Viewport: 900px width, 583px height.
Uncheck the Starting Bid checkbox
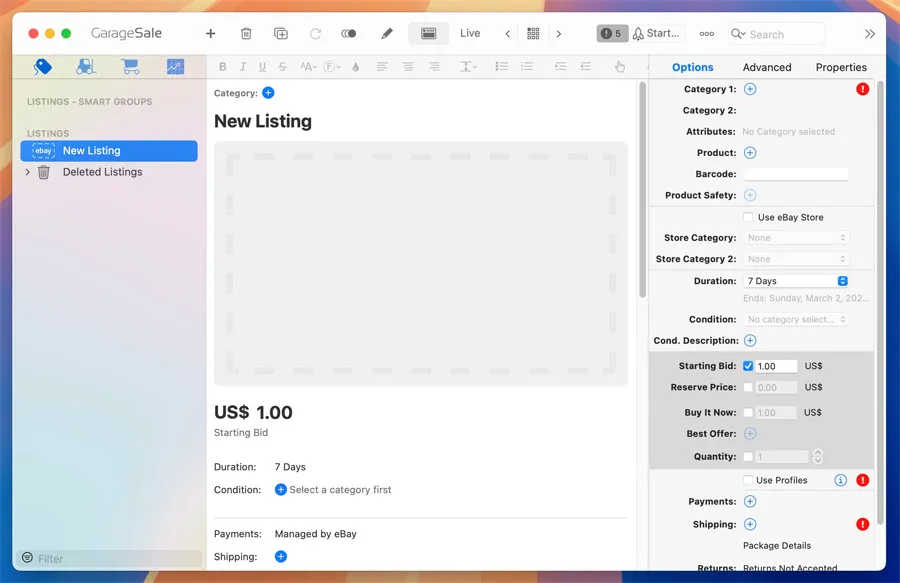coord(748,366)
